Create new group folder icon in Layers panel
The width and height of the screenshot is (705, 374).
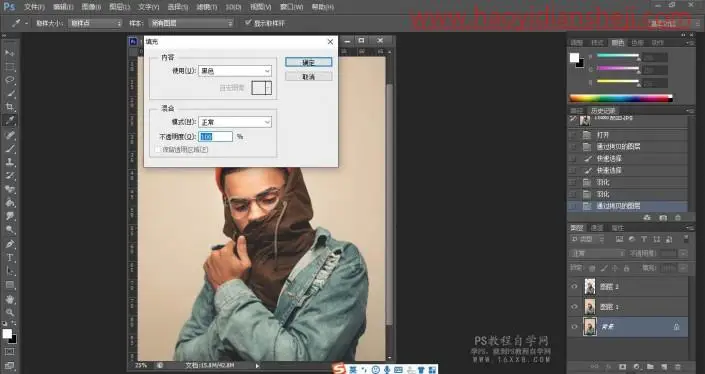tap(651, 367)
